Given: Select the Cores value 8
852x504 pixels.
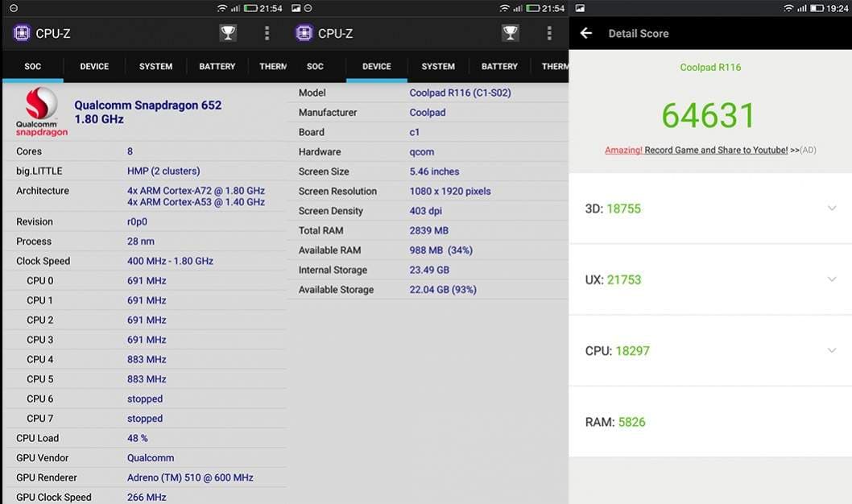Looking at the screenshot, I should (x=130, y=151).
